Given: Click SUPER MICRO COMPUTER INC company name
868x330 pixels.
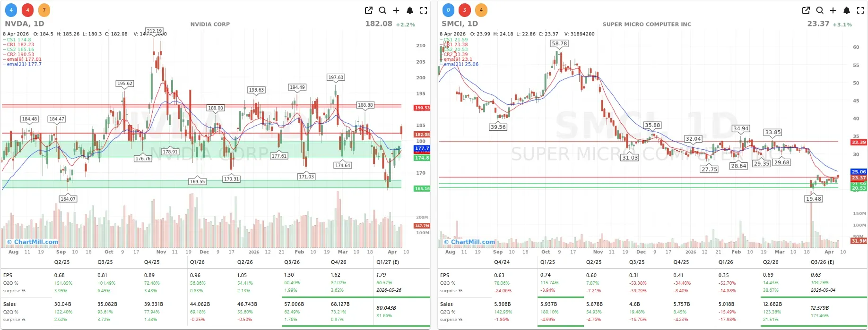Looking at the screenshot, I should [647, 24].
